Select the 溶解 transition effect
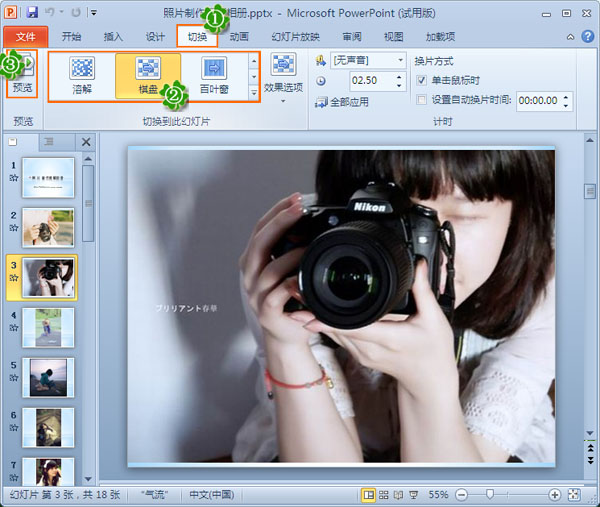The width and height of the screenshot is (600, 507). [x=82, y=75]
